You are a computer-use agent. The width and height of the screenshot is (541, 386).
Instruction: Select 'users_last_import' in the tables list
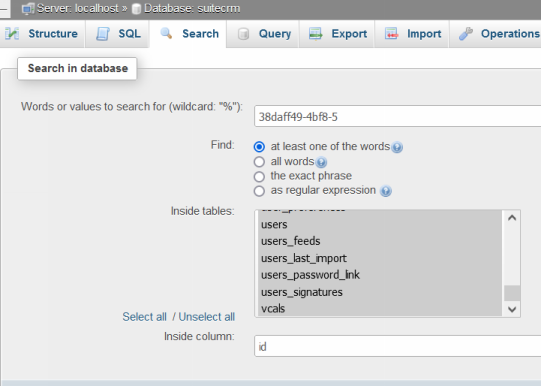pos(380,258)
